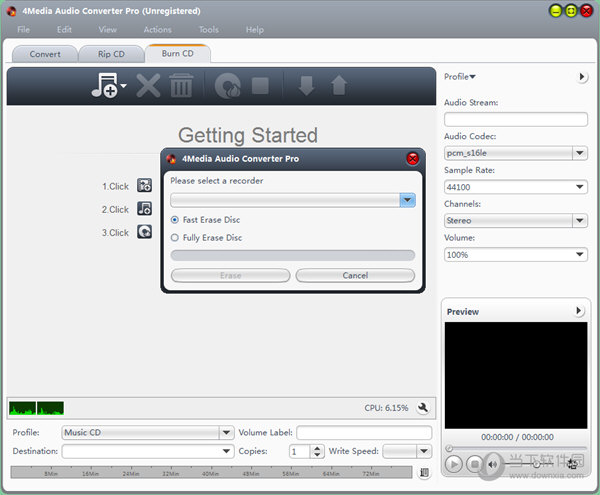
Task: Mute audio with the speaker icon
Action: (492, 464)
